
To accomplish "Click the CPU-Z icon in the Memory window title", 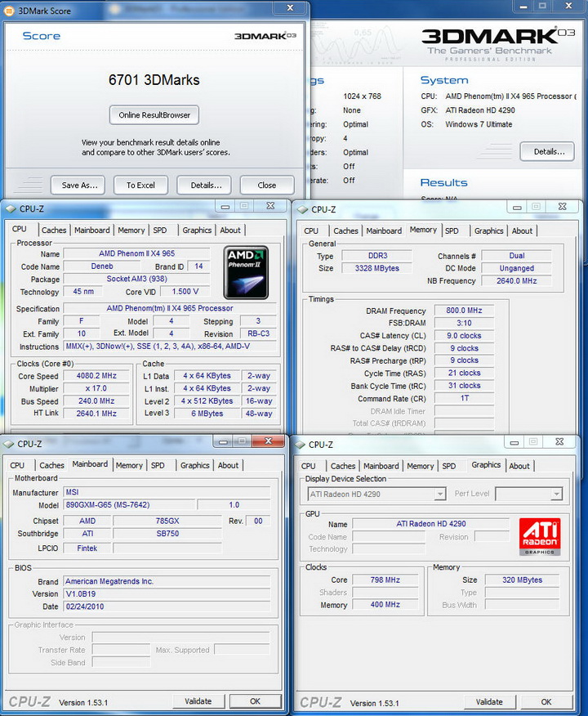I will 302,209.
